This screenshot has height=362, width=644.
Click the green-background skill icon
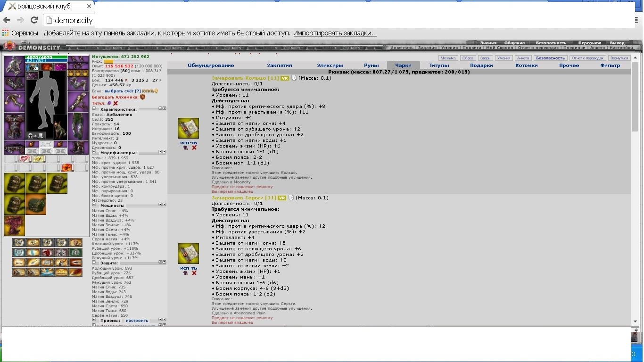click(75, 252)
